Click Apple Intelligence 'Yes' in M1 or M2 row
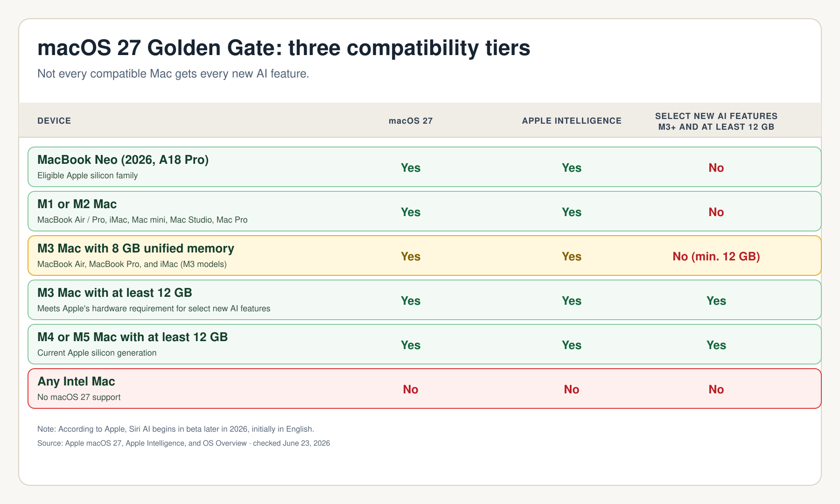 pyautogui.click(x=572, y=212)
